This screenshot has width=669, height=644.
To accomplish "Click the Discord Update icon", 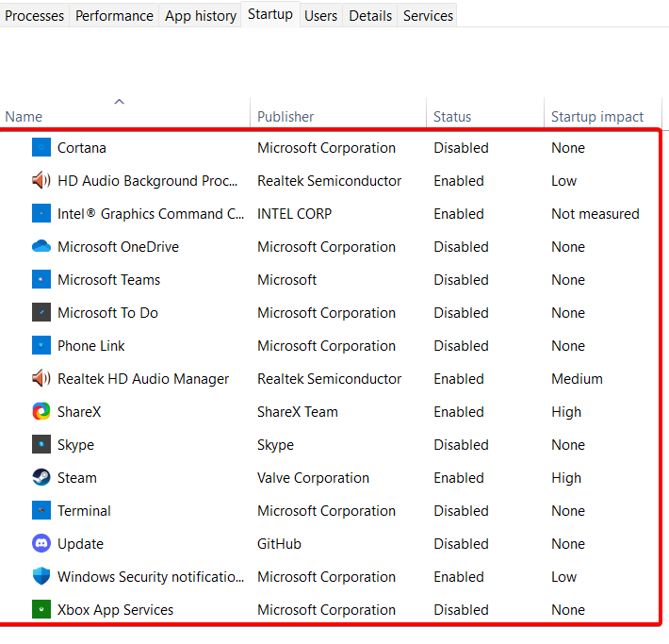I will tap(41, 544).
